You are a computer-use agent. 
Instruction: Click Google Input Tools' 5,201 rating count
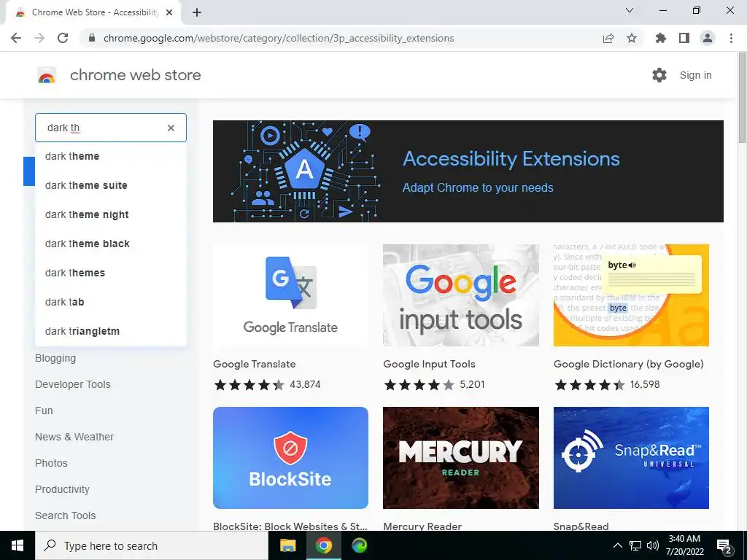pyautogui.click(x=472, y=384)
